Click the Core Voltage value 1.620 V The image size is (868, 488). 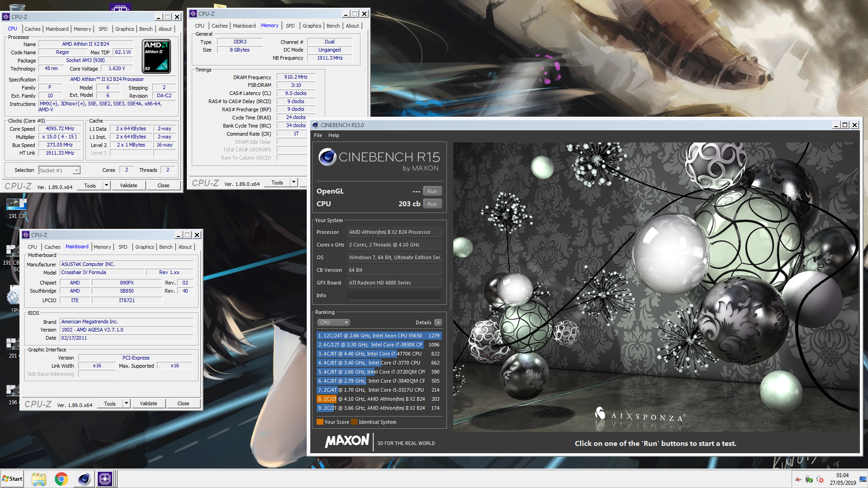[117, 69]
